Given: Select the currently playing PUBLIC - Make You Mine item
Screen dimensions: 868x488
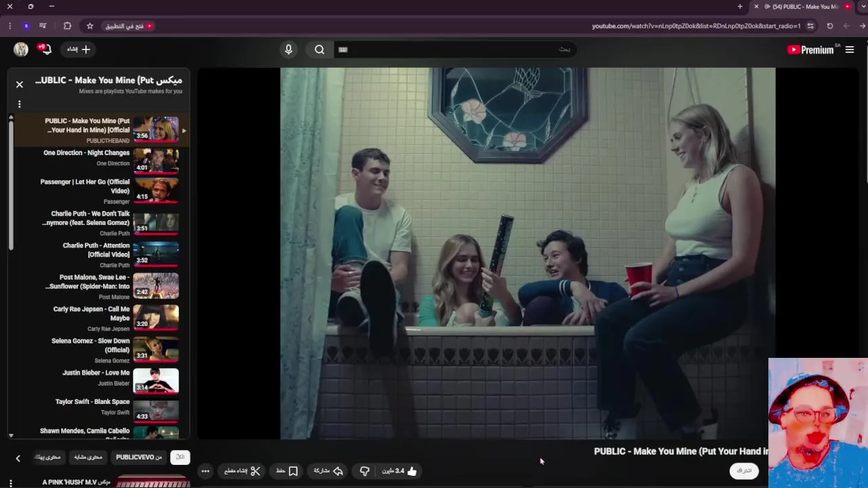Looking at the screenshot, I should pyautogui.click(x=102, y=130).
